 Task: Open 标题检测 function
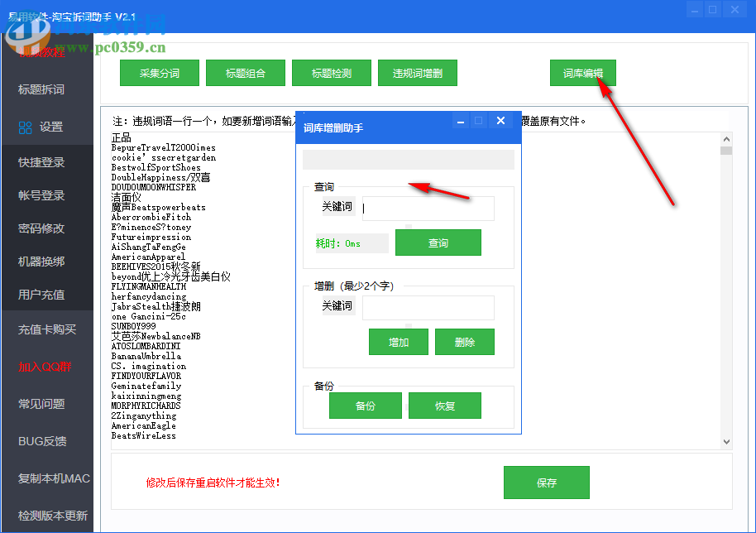(x=331, y=73)
